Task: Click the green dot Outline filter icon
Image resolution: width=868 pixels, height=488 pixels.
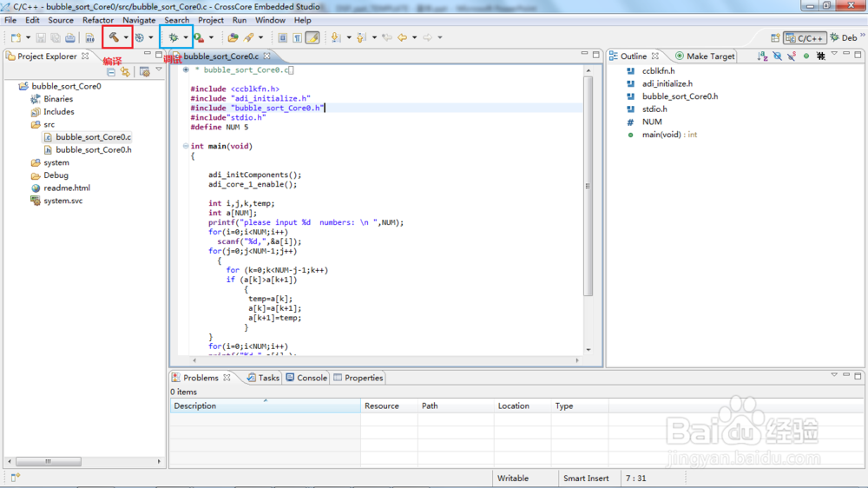Action: (x=806, y=56)
